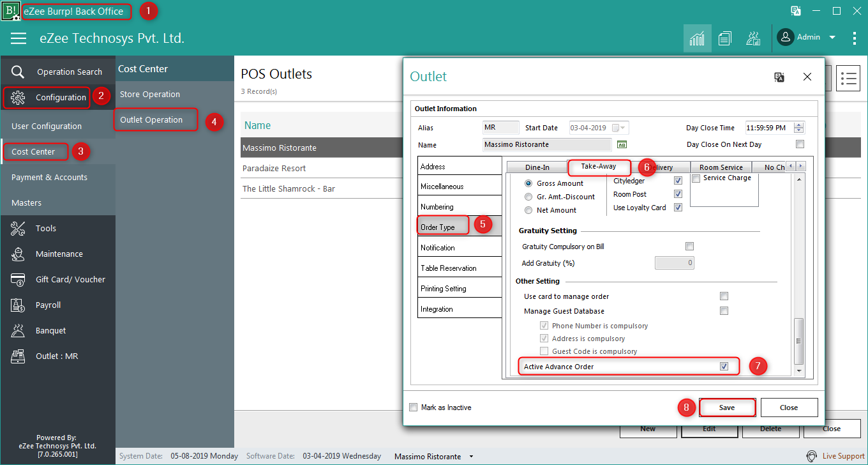
Task: Open the kitchen steam icon in header
Action: click(x=753, y=38)
